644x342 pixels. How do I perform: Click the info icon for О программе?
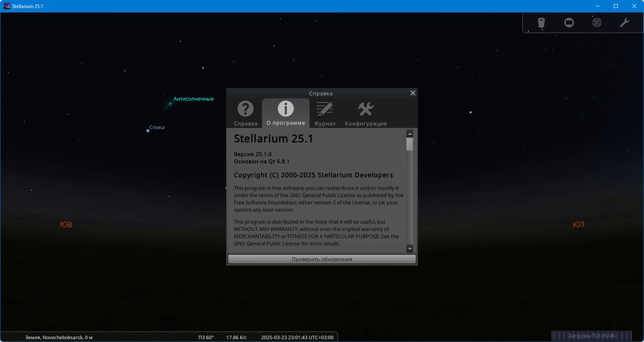click(286, 109)
